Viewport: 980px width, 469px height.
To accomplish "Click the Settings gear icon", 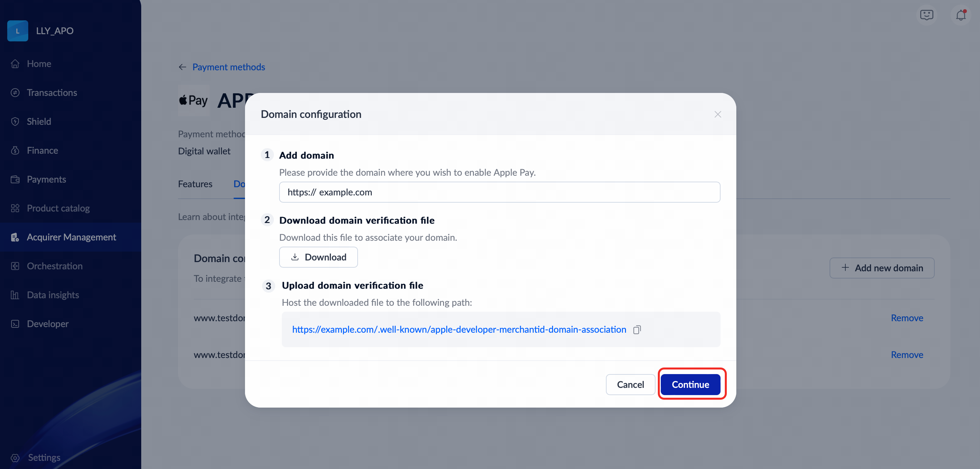I will click(x=15, y=458).
